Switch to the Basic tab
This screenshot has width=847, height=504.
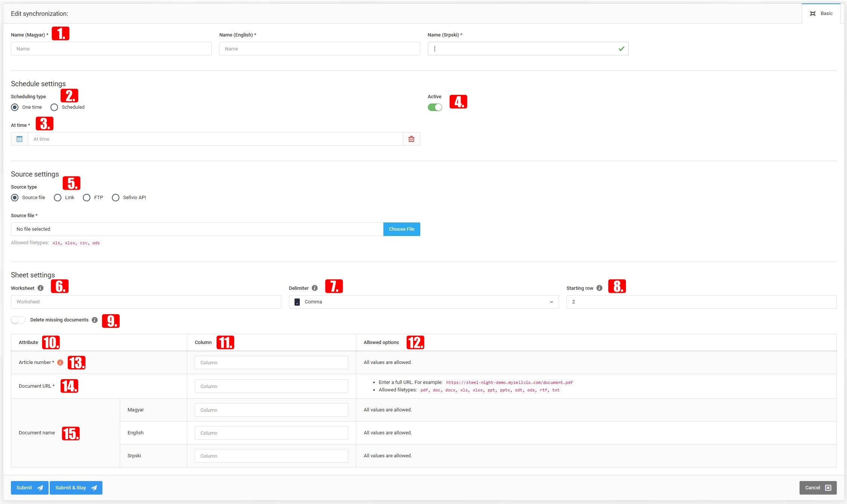pos(821,14)
